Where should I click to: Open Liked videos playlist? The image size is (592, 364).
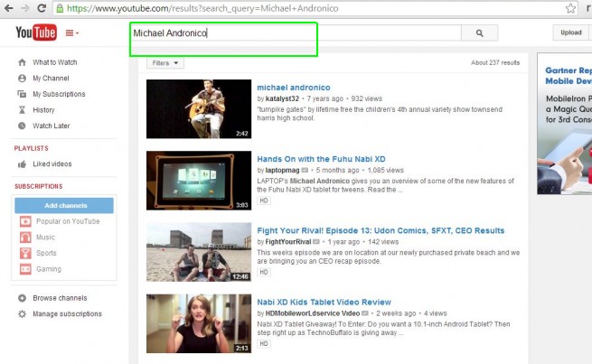(52, 164)
